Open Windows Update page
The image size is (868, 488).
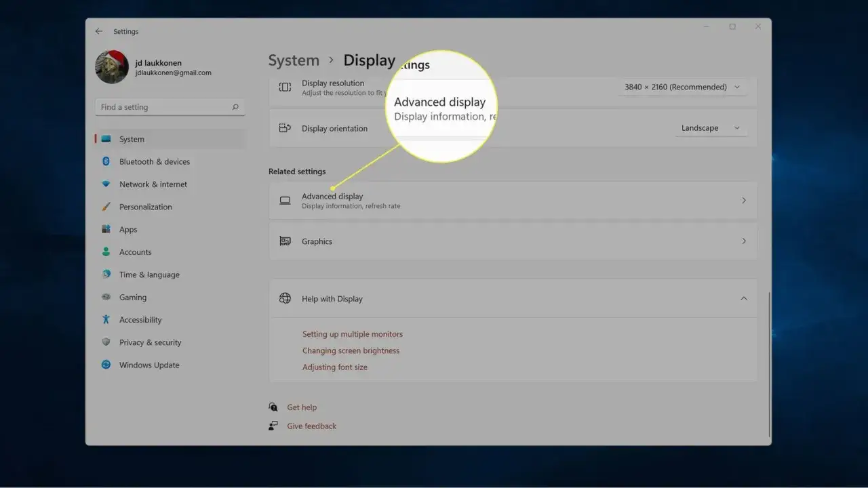(170, 365)
